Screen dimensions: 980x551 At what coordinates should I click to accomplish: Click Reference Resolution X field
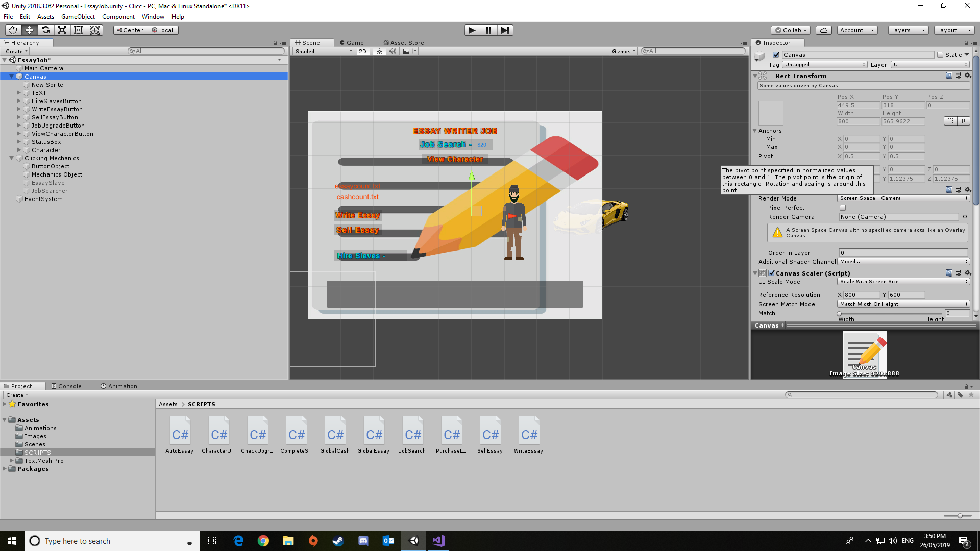click(x=861, y=295)
